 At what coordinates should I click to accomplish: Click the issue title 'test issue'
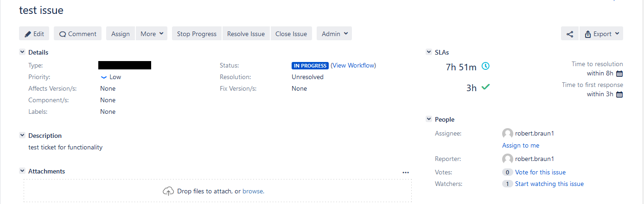coord(41,10)
